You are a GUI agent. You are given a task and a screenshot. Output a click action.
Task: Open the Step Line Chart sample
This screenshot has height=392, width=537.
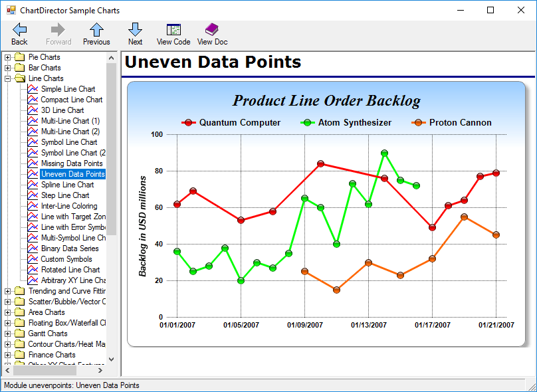[x=65, y=195]
